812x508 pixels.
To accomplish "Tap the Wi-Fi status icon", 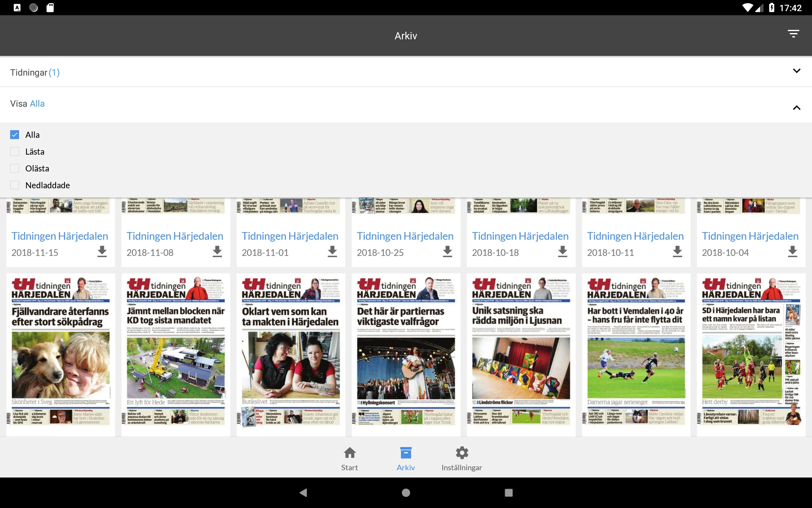I will tap(747, 8).
